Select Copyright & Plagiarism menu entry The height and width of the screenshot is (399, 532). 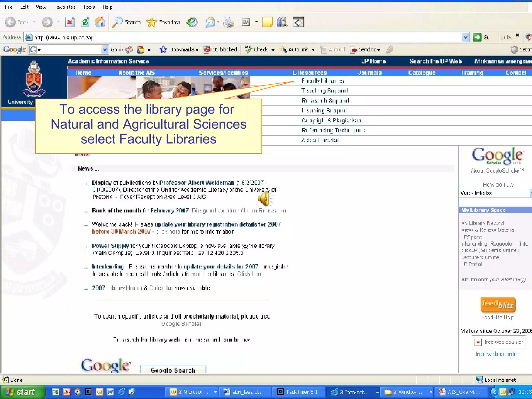[331, 121]
